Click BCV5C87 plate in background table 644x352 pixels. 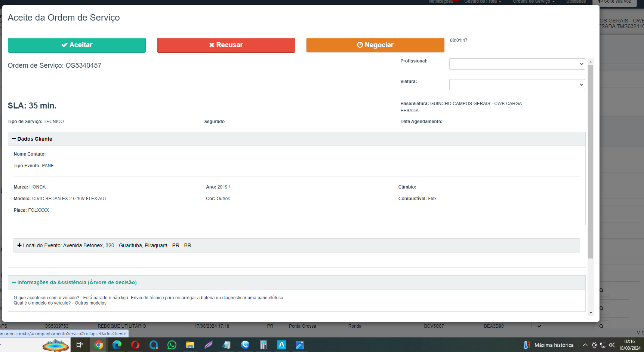coord(434,326)
